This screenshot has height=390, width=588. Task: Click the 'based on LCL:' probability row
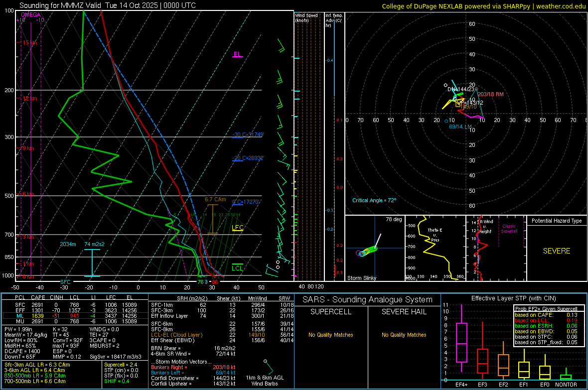point(546,320)
